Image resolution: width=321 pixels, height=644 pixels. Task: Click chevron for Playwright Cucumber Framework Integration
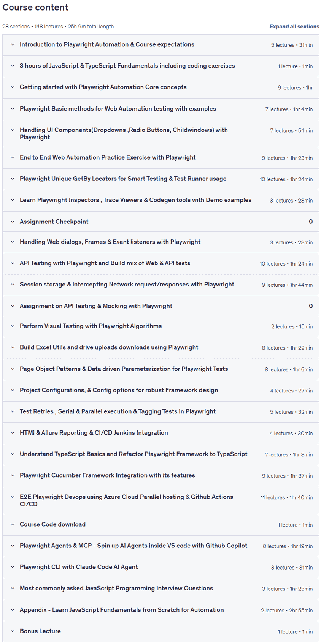tap(13, 475)
